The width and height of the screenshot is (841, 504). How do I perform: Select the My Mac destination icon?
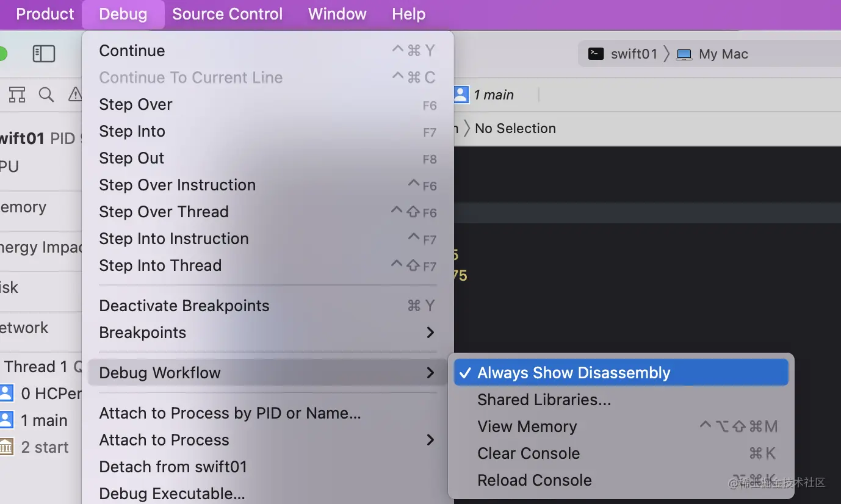point(685,54)
